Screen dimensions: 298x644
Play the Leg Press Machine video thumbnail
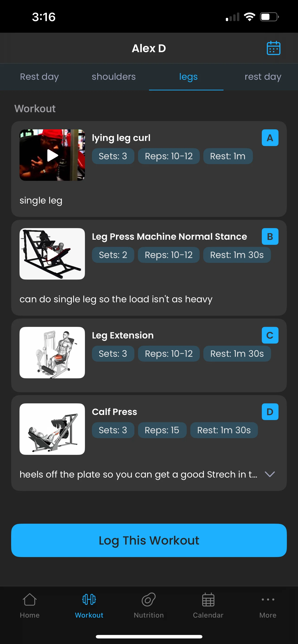click(x=52, y=254)
